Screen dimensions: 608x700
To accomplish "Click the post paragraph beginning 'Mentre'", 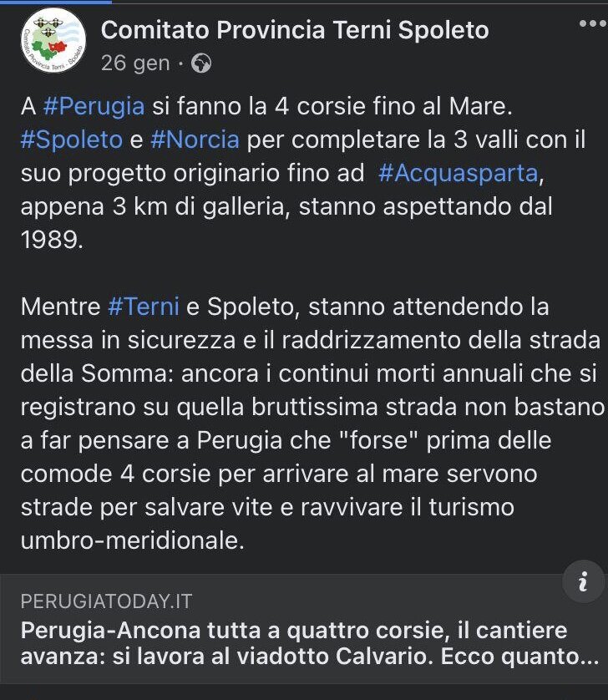I will 312,424.
